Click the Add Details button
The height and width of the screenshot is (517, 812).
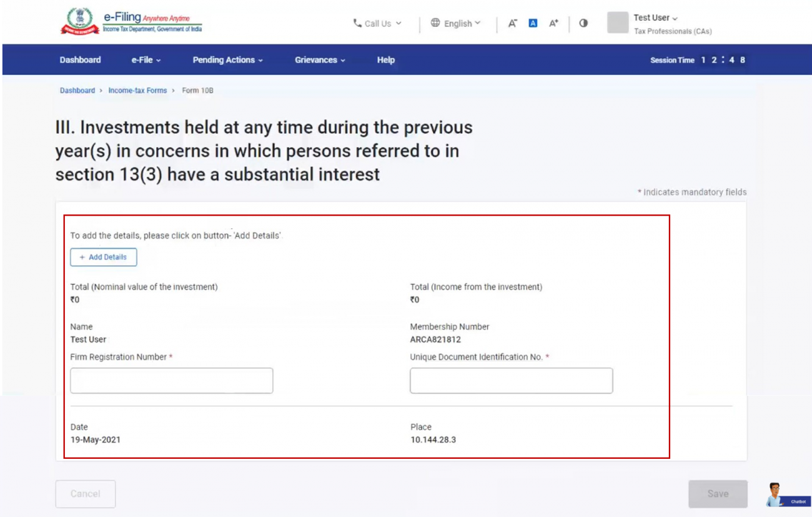pos(103,257)
